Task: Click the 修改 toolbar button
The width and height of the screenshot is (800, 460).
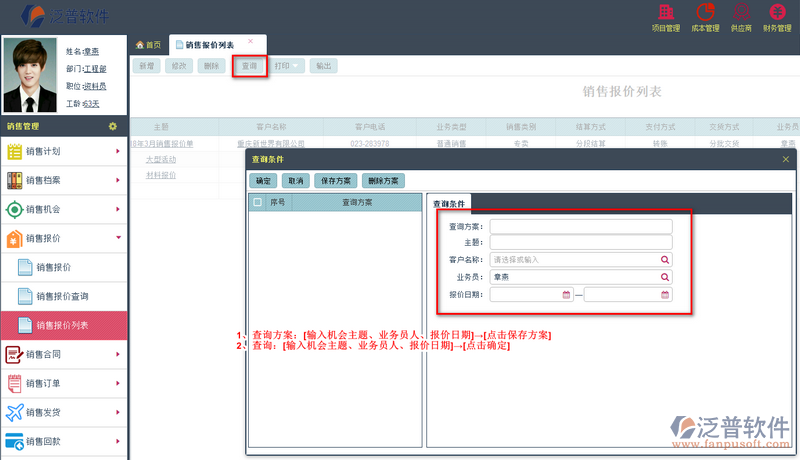Action: tap(179, 66)
